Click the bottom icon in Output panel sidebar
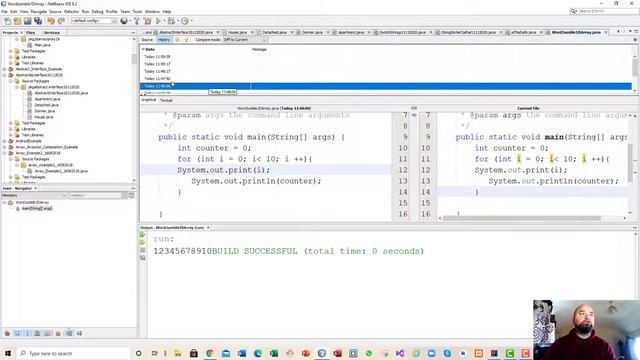Screen dimensions: 640x360 [x=142, y=258]
